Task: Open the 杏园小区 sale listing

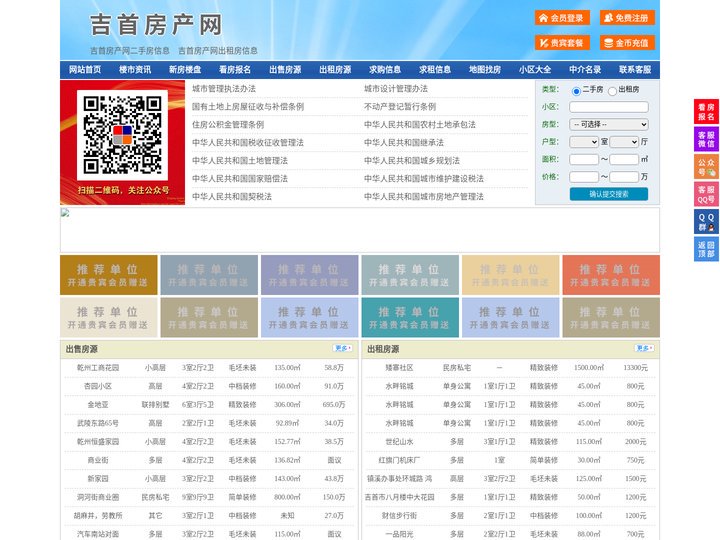Action: tap(98, 386)
